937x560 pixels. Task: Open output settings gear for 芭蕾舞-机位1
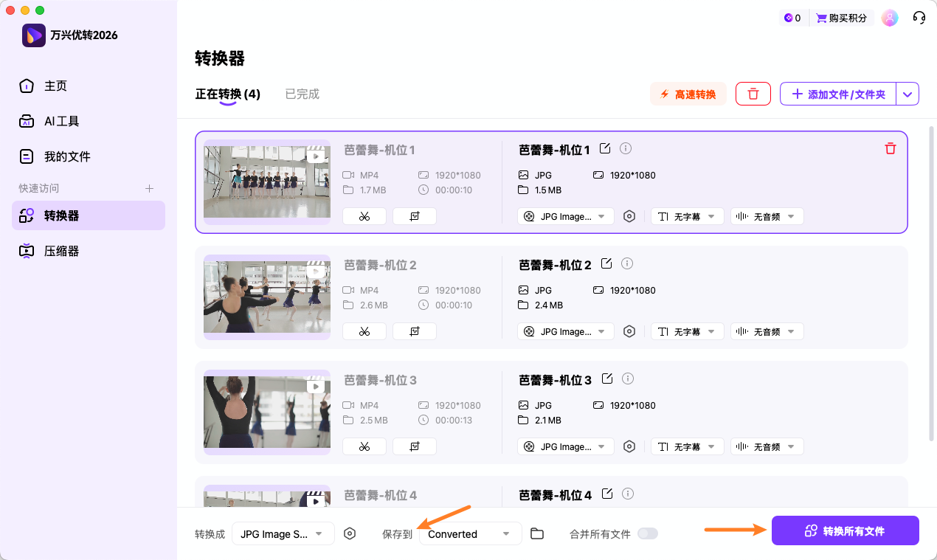[629, 215]
